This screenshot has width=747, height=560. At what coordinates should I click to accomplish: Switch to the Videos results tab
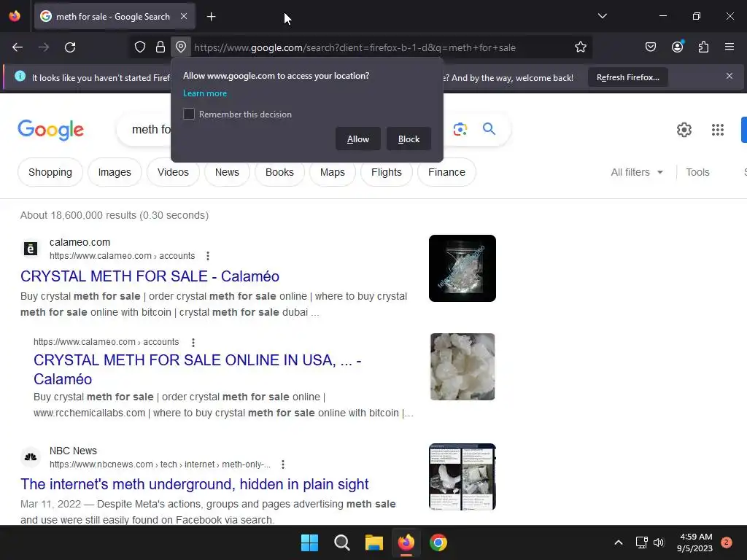pos(173,172)
